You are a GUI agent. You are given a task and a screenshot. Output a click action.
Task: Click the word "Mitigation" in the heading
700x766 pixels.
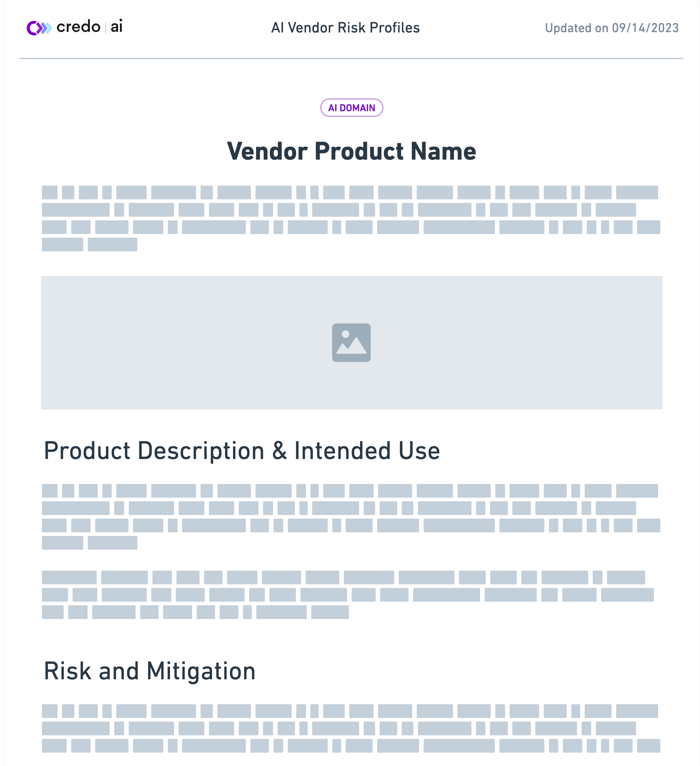[x=201, y=671]
